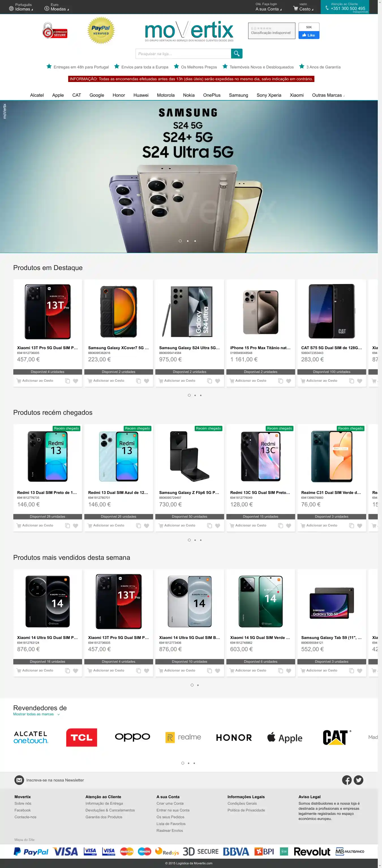Favorite the Redmi 13C 5G heart icon
Screen dimensions: 382x868
pyautogui.click(x=289, y=526)
